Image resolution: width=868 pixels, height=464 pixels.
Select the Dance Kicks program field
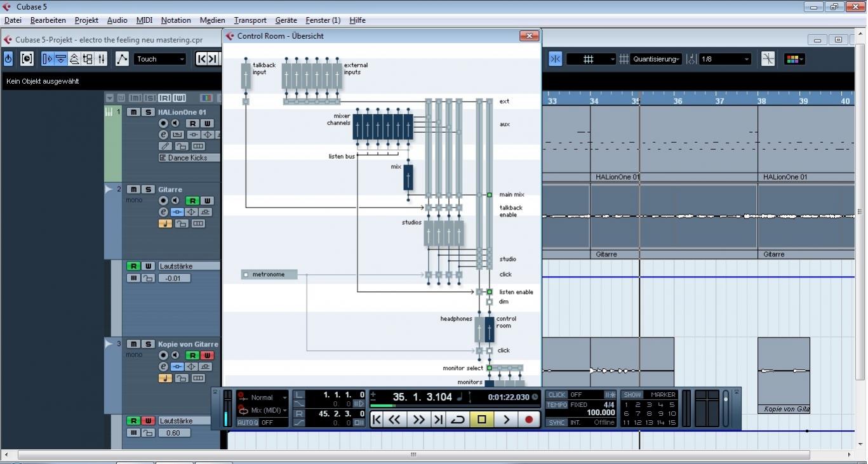[189, 157]
